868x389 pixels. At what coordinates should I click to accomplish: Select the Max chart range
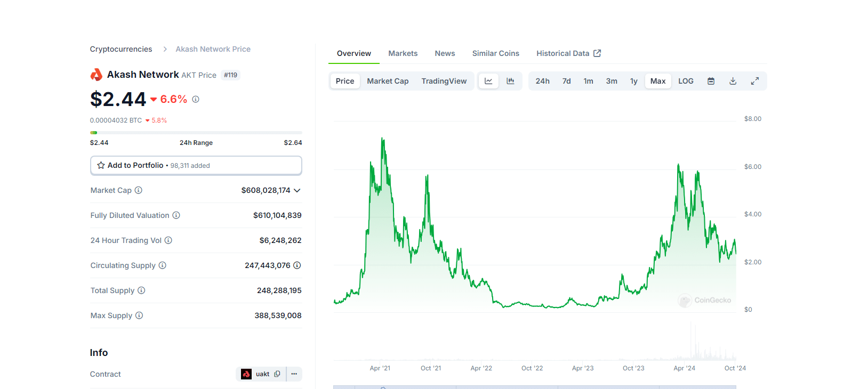pos(658,81)
